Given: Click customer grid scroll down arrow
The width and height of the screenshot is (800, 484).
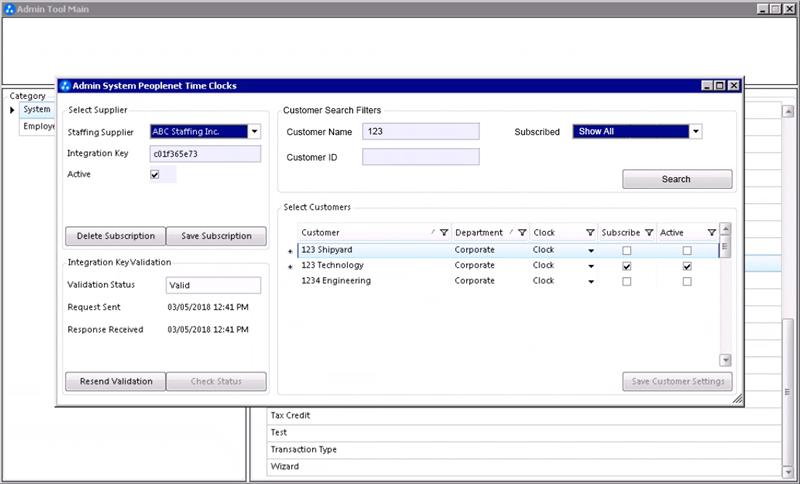Looking at the screenshot, I should [725, 360].
